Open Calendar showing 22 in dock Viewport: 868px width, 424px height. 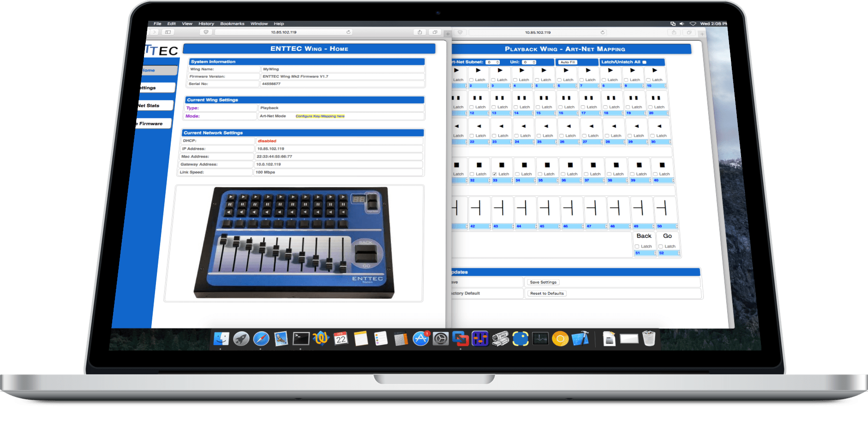click(x=341, y=339)
